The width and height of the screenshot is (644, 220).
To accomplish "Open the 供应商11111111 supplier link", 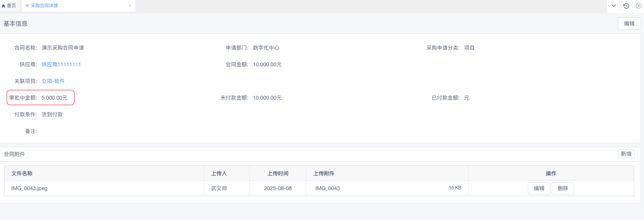I will pyautogui.click(x=61, y=64).
